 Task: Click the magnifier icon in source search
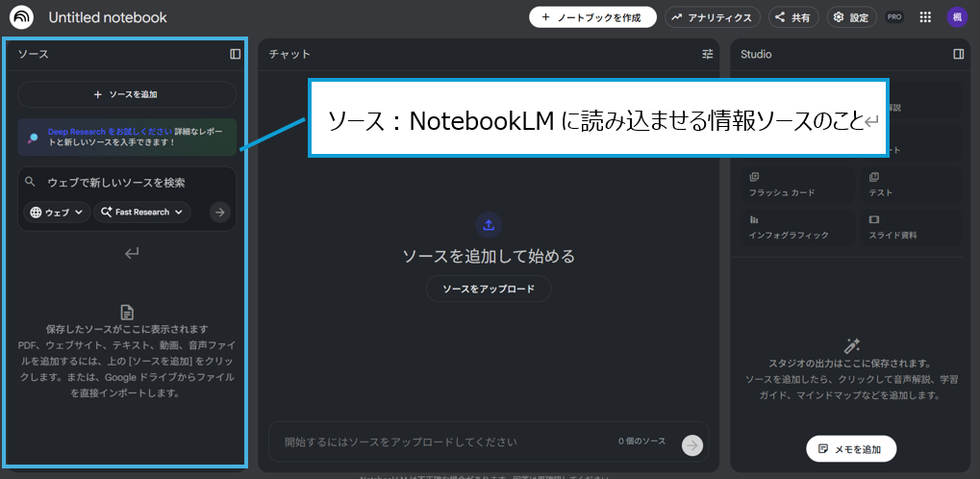click(x=30, y=182)
